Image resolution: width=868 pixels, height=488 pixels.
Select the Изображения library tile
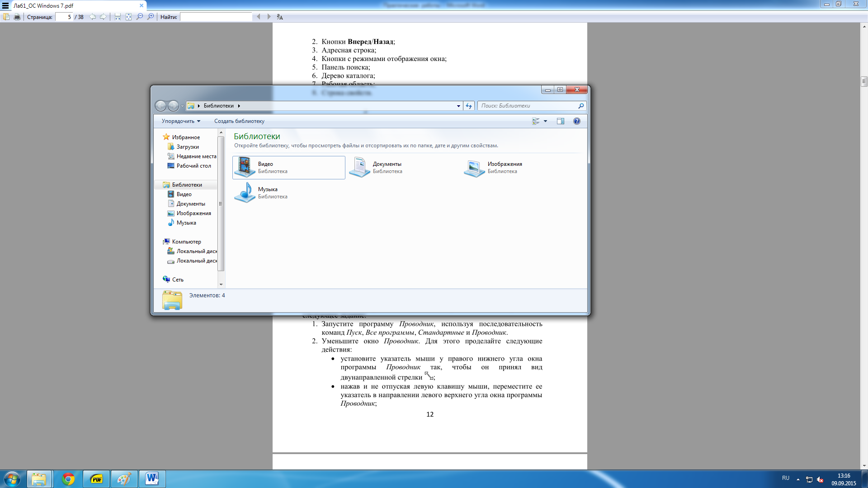point(519,168)
